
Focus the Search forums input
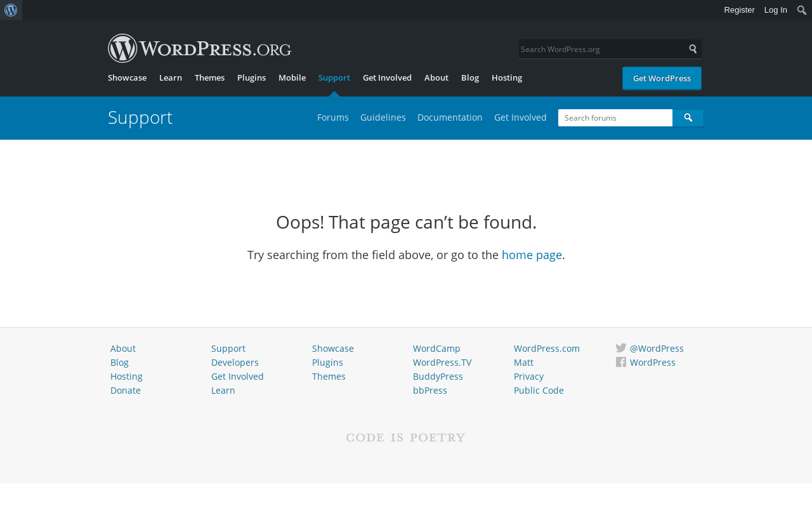click(x=615, y=117)
